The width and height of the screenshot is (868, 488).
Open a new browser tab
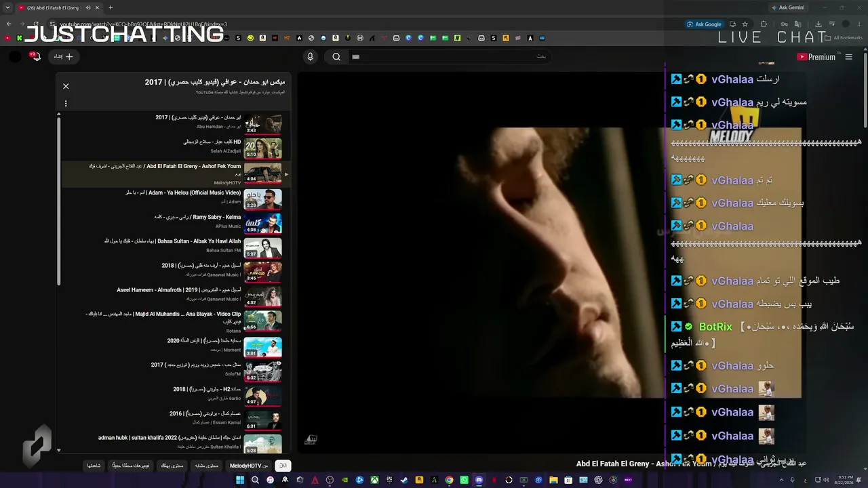111,7
